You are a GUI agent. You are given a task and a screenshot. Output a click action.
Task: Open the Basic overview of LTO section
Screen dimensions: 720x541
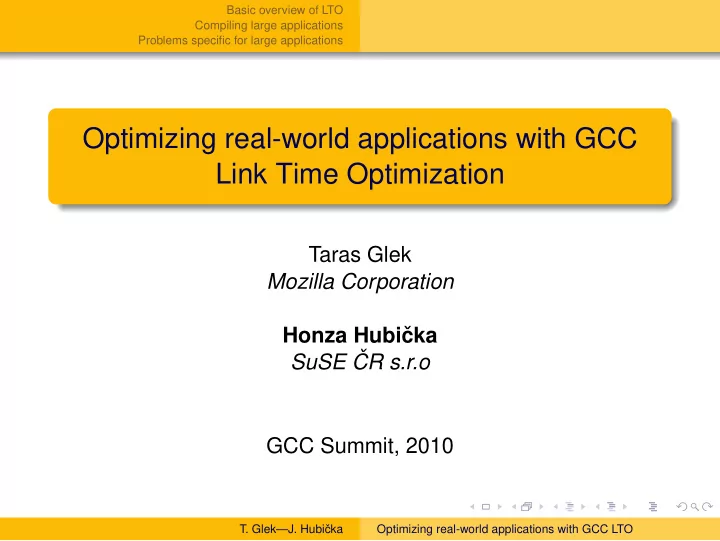[x=285, y=10]
